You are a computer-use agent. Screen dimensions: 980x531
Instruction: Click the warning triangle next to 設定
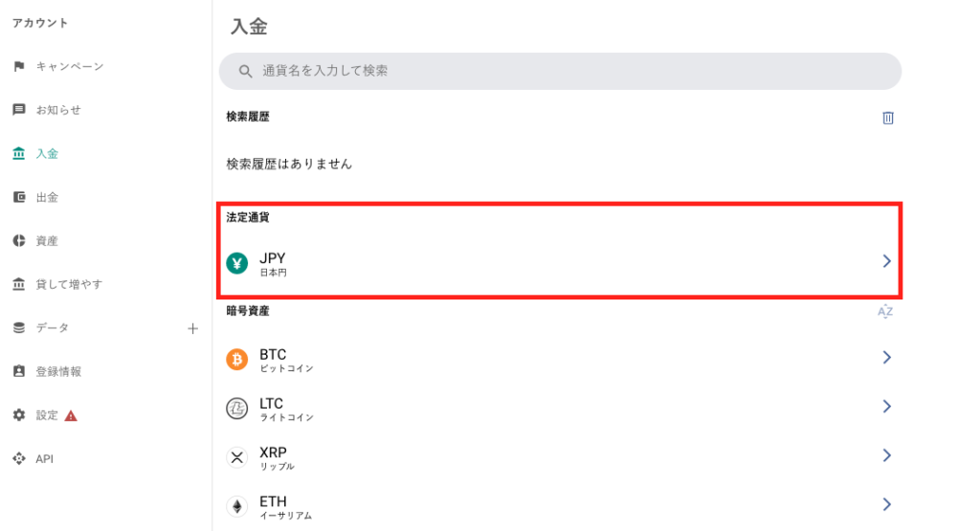click(71, 415)
